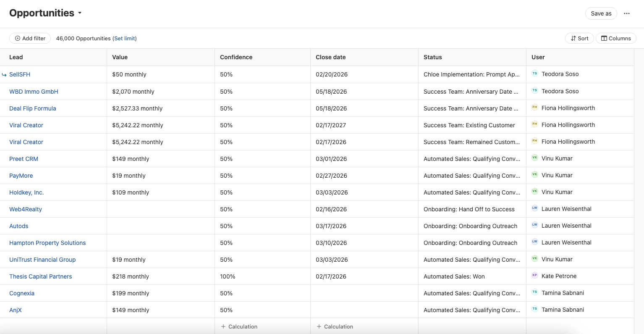Viewport: 644px width, 334px height.
Task: Click Teodora Soso avatar in SellSFH row
Action: tap(535, 74)
